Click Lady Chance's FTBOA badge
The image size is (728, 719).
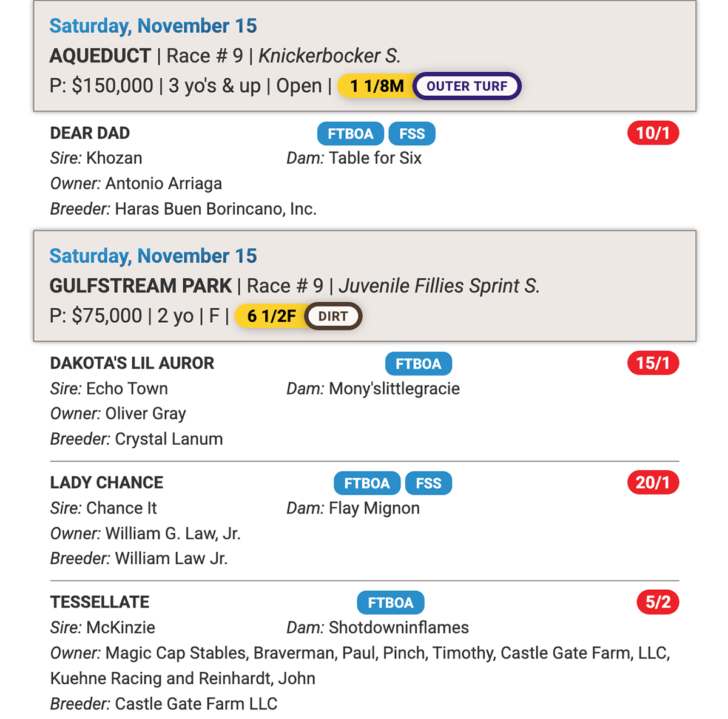(x=367, y=483)
